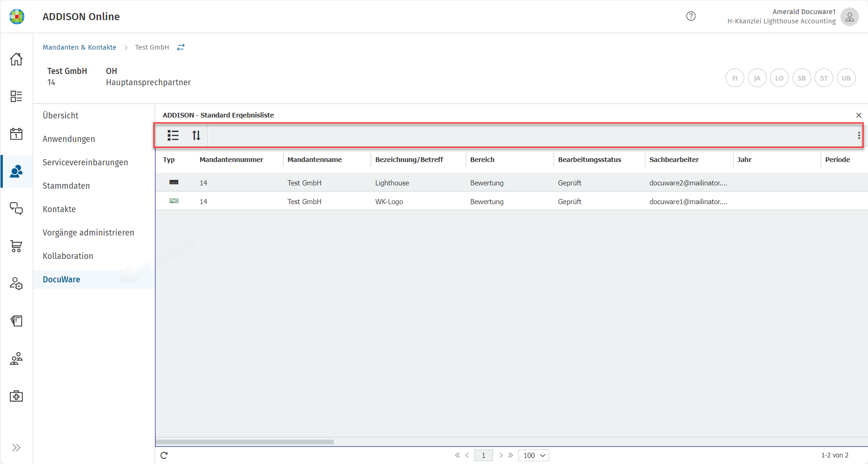Click the LO application badge

tap(779, 78)
